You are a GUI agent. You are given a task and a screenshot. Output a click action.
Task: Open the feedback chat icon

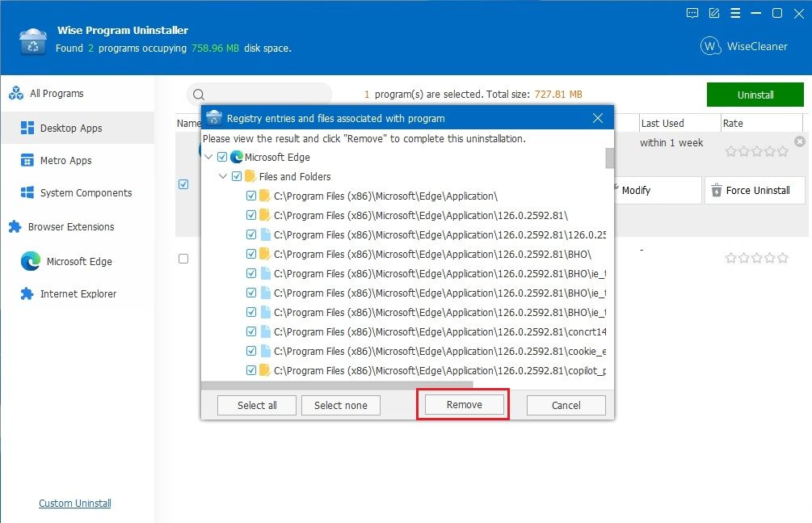pos(692,13)
